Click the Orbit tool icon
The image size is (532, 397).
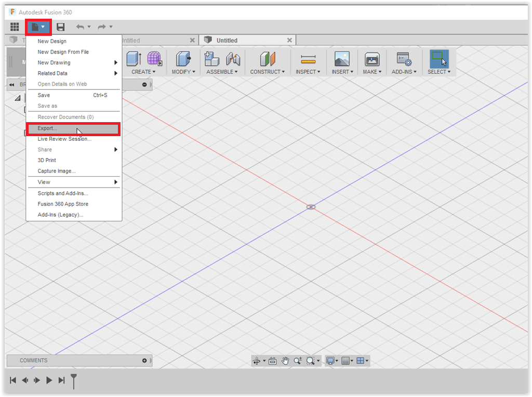click(x=256, y=361)
